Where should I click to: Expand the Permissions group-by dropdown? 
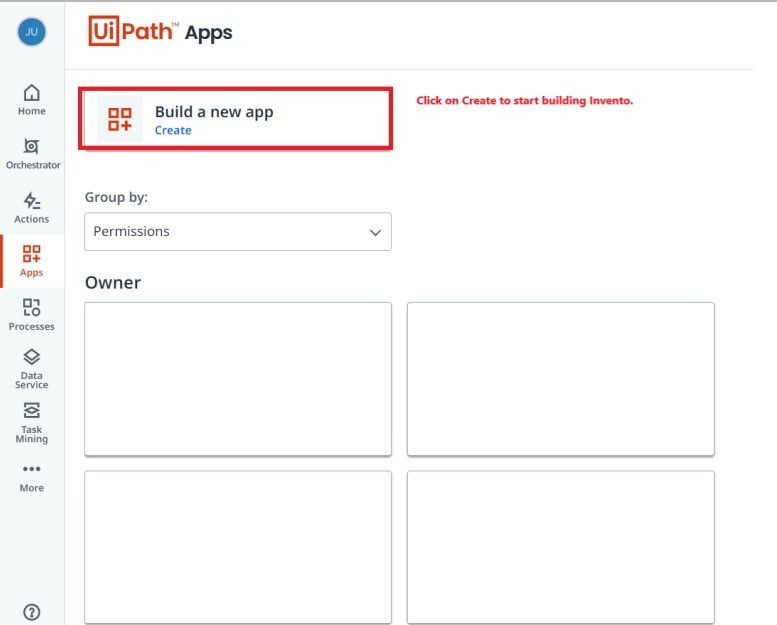(238, 231)
